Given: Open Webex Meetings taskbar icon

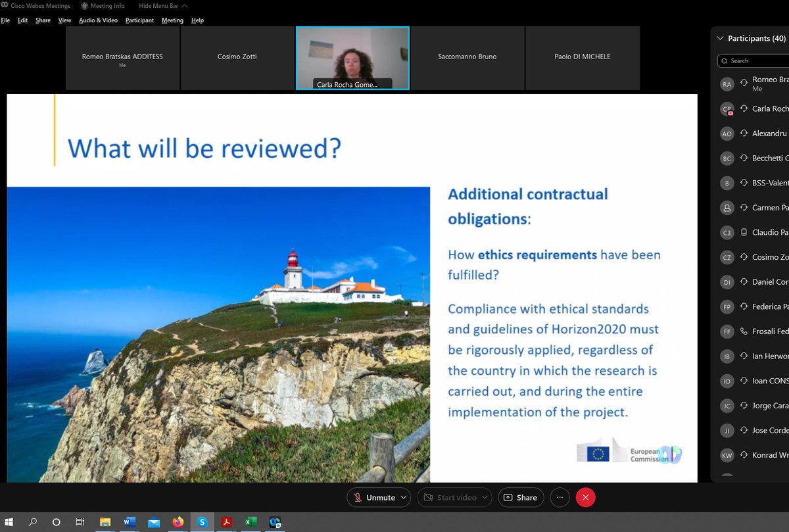Looking at the screenshot, I should click(275, 523).
